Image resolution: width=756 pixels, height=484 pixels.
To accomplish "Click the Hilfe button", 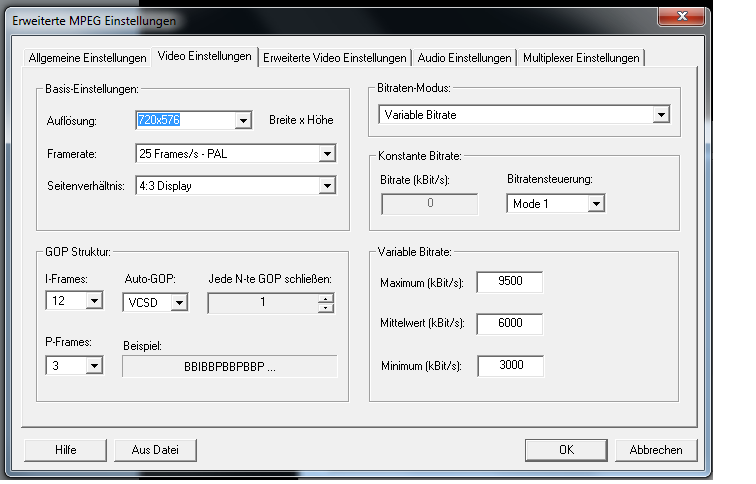I will coord(65,450).
